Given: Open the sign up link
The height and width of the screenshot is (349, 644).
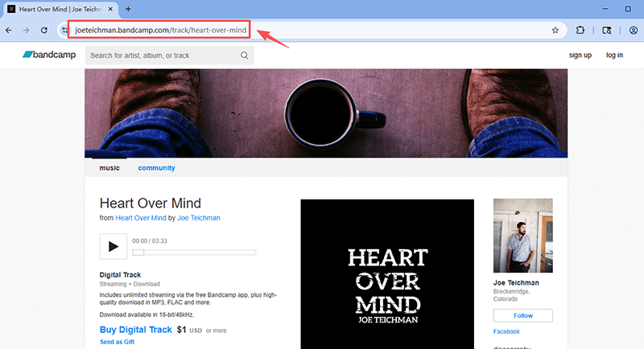Looking at the screenshot, I should (580, 55).
